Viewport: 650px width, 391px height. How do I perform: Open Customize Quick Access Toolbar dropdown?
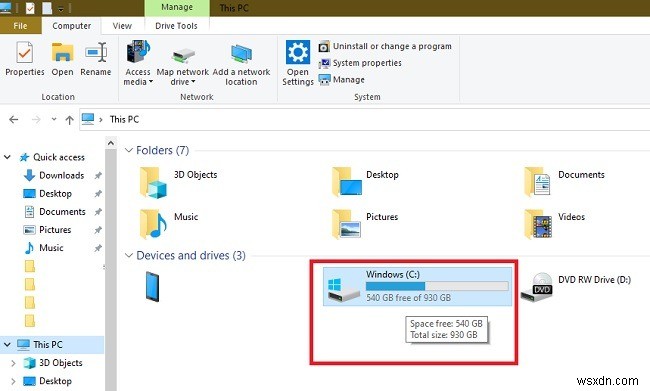coord(61,9)
